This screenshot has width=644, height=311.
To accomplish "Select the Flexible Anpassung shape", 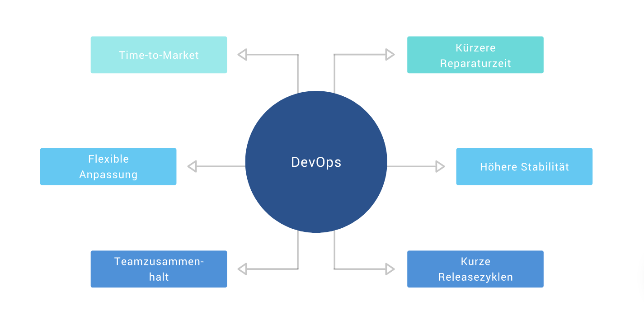I will click(108, 166).
